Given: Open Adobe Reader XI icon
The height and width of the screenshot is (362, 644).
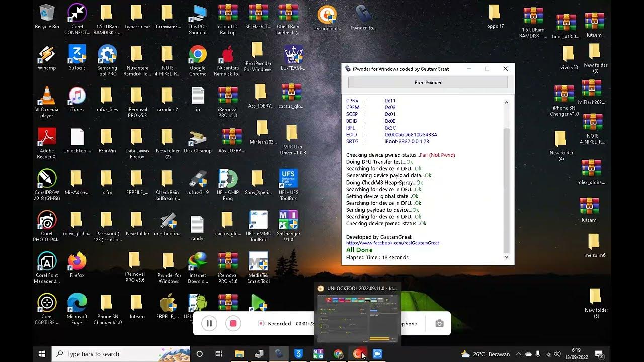Looking at the screenshot, I should [47, 143].
